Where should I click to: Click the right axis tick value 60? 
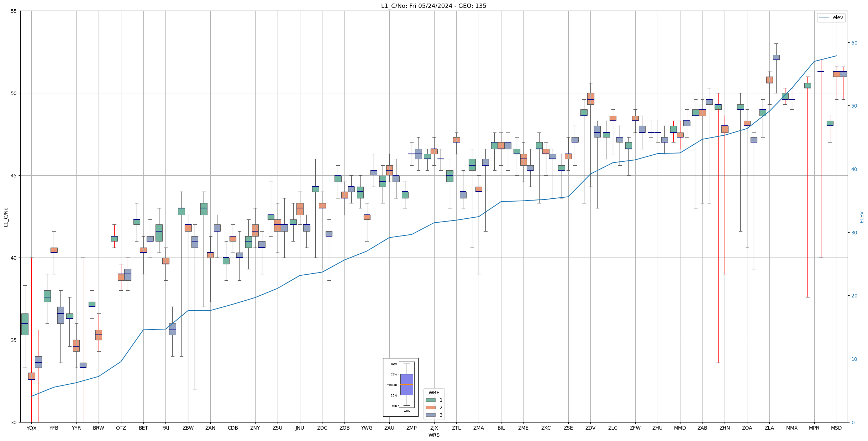[854, 43]
